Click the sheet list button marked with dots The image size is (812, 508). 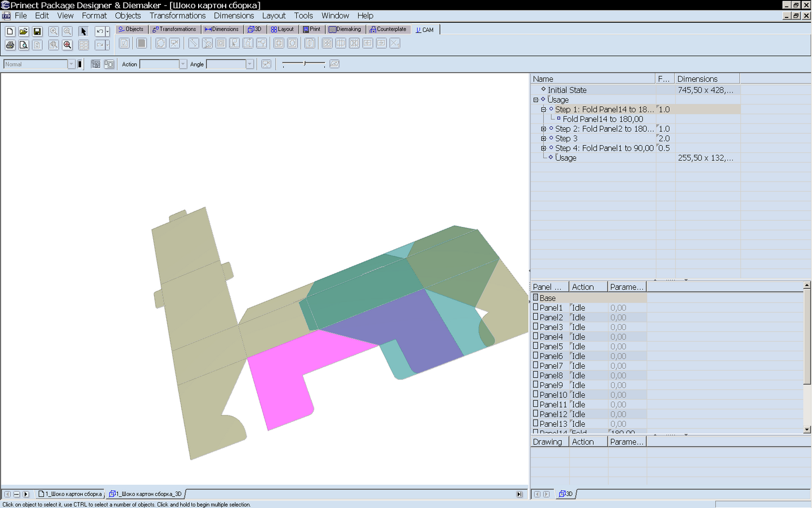coord(17,494)
